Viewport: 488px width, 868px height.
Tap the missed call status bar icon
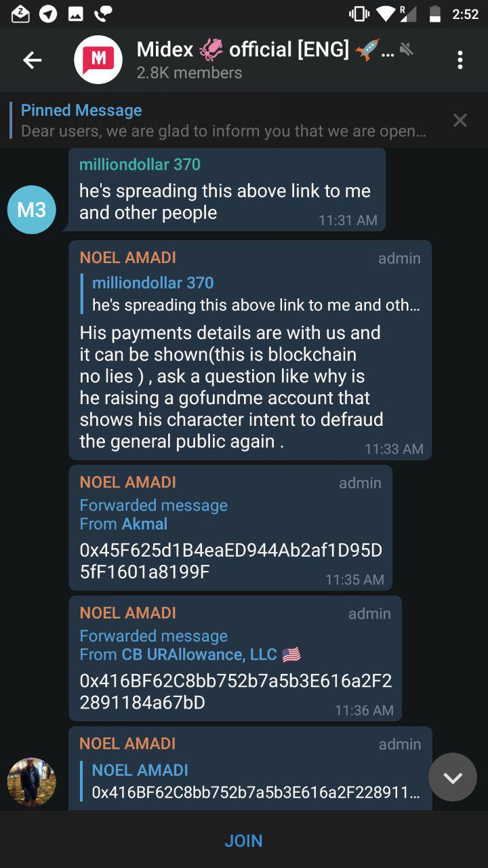[104, 14]
